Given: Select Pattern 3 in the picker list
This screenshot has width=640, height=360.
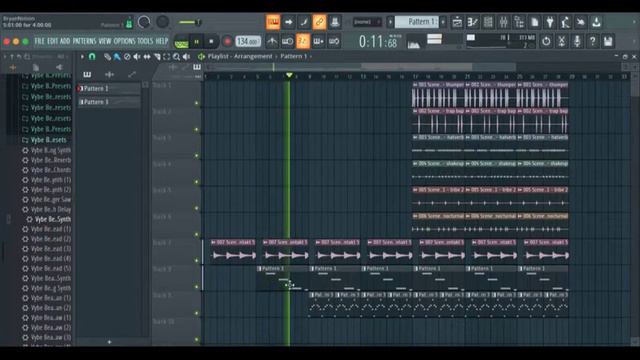Looking at the screenshot, I should 109,102.
